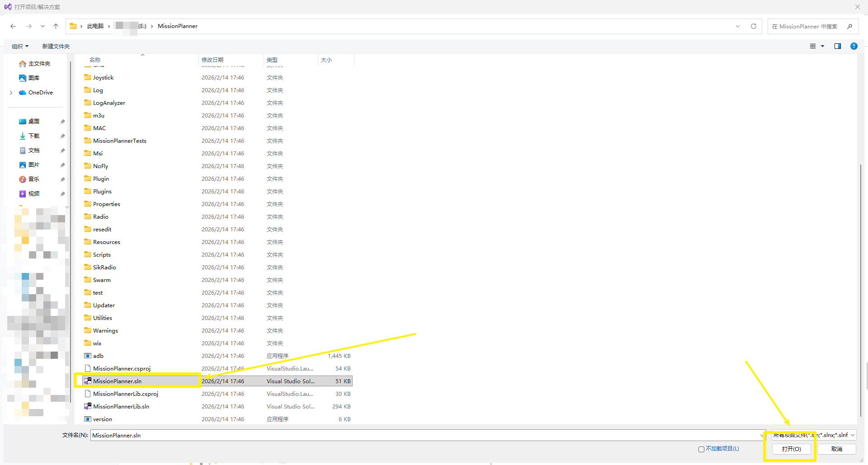868x465 pixels.
Task: Toggle the preview pane icon
Action: click(837, 46)
